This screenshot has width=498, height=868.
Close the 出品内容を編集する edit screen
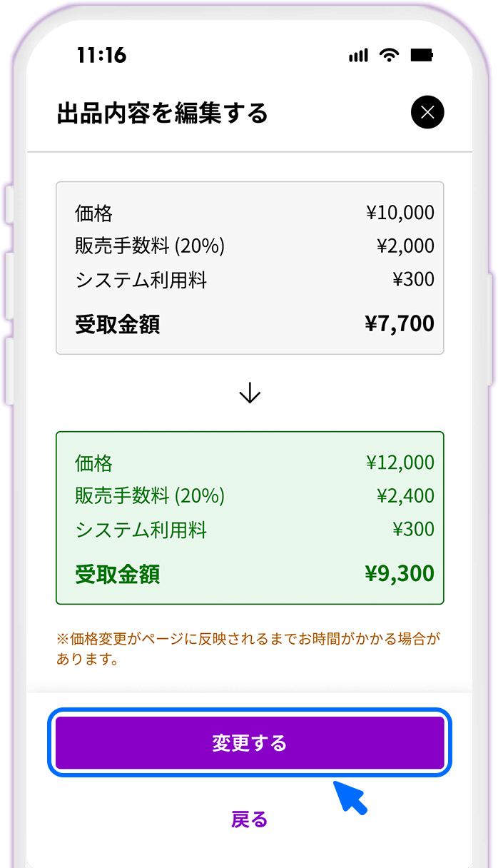coord(427,112)
